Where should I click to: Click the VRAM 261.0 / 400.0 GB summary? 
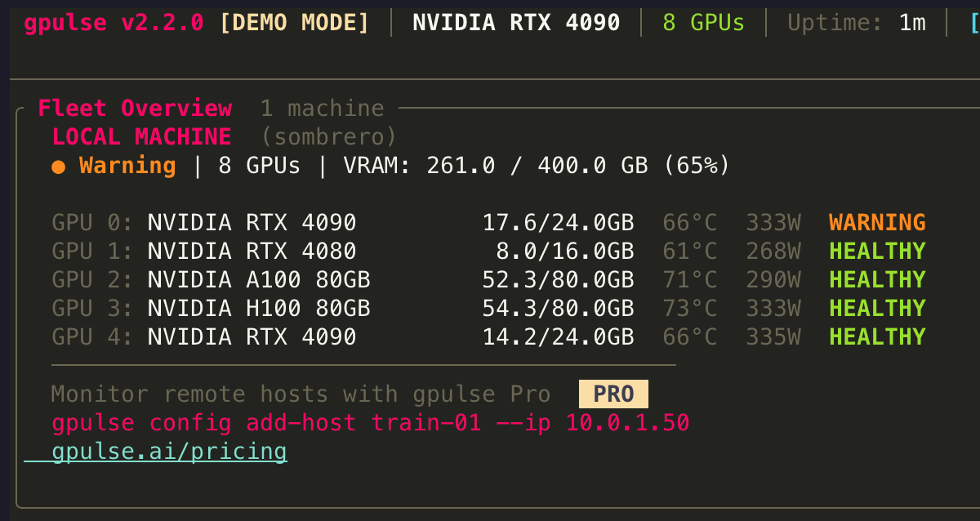[x=536, y=166]
